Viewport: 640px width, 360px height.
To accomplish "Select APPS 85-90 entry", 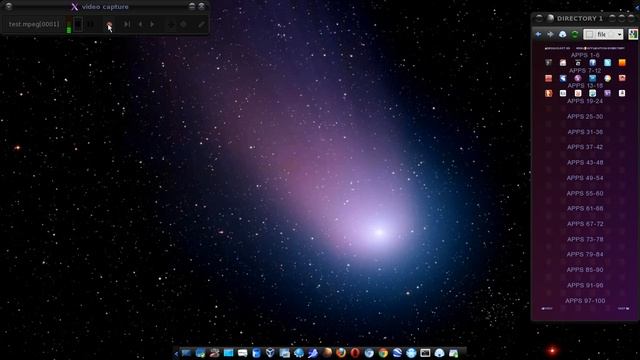I will coord(585,270).
